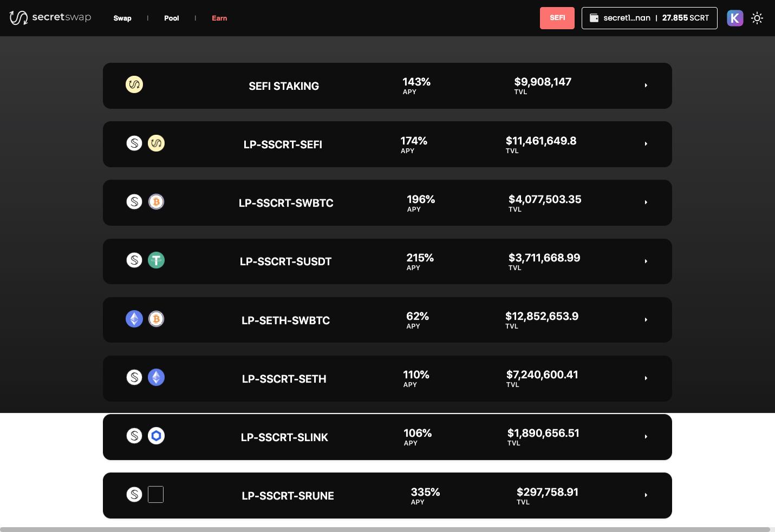Expand the LP-SETH-SWBTC pool details
This screenshot has width=775, height=532.
[646, 319]
